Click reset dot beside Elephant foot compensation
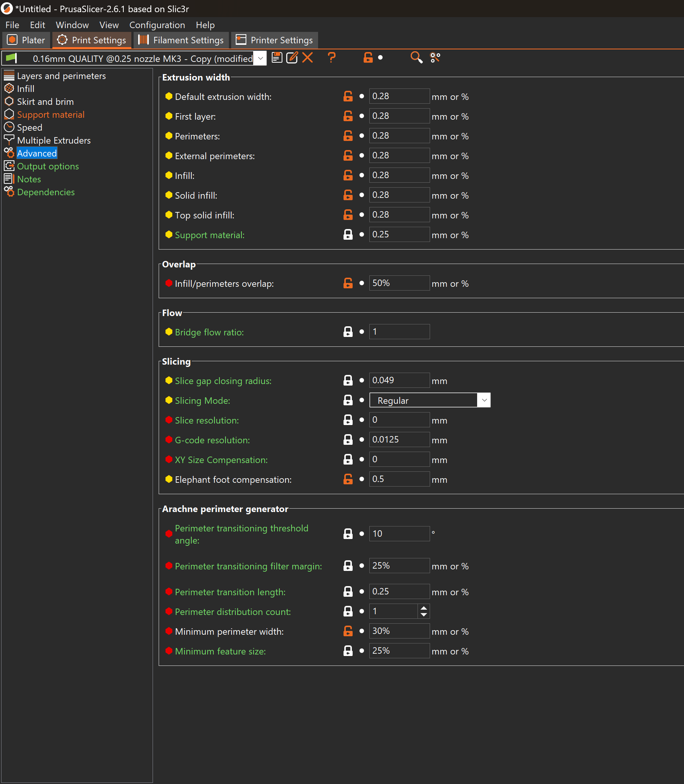This screenshot has width=684, height=784. click(361, 479)
